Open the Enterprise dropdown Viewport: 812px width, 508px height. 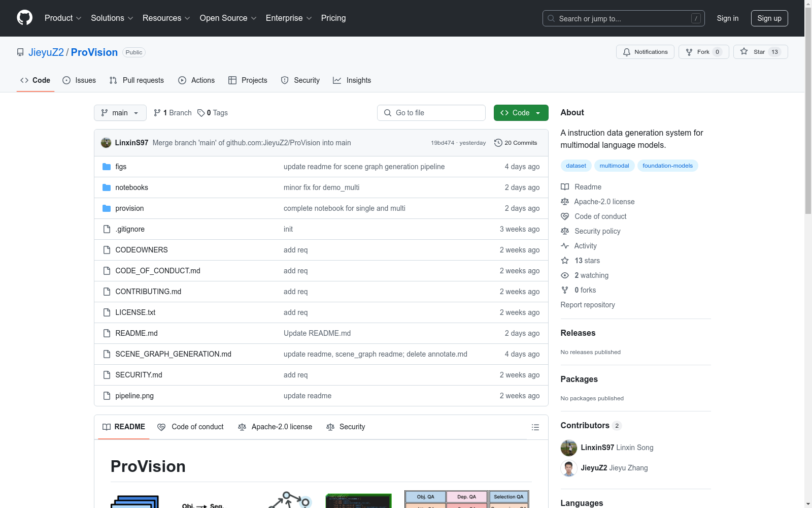click(x=289, y=18)
